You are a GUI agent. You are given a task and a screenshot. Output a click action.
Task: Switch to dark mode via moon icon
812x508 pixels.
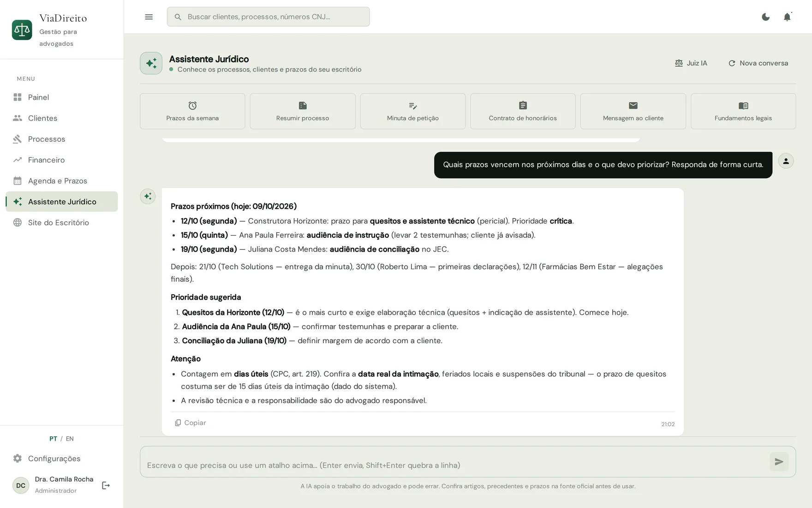765,17
